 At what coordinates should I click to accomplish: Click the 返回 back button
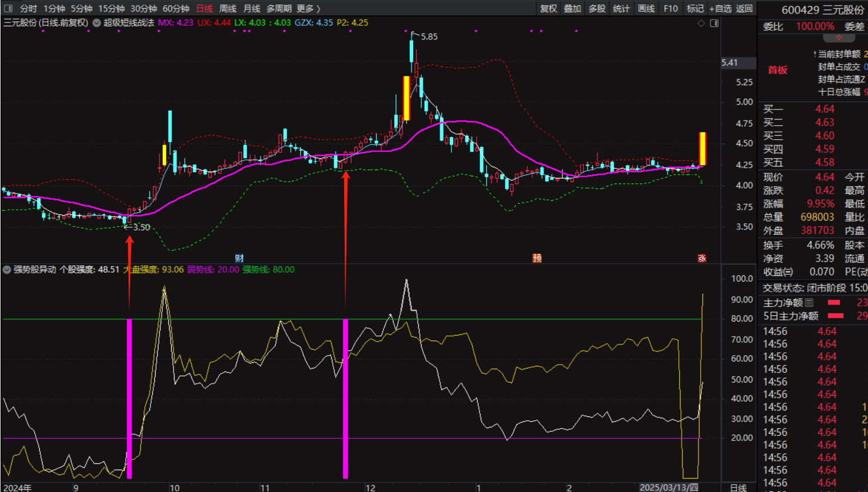(x=744, y=8)
